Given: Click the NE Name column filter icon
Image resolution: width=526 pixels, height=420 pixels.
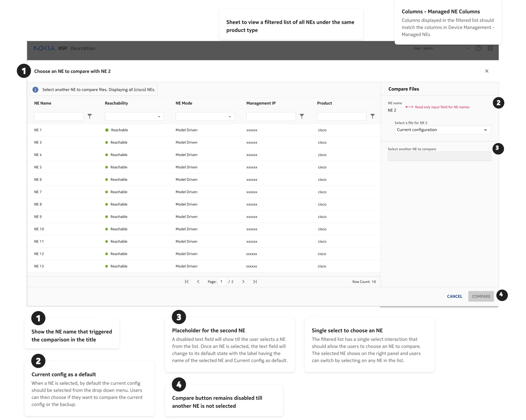Looking at the screenshot, I should click(x=90, y=116).
